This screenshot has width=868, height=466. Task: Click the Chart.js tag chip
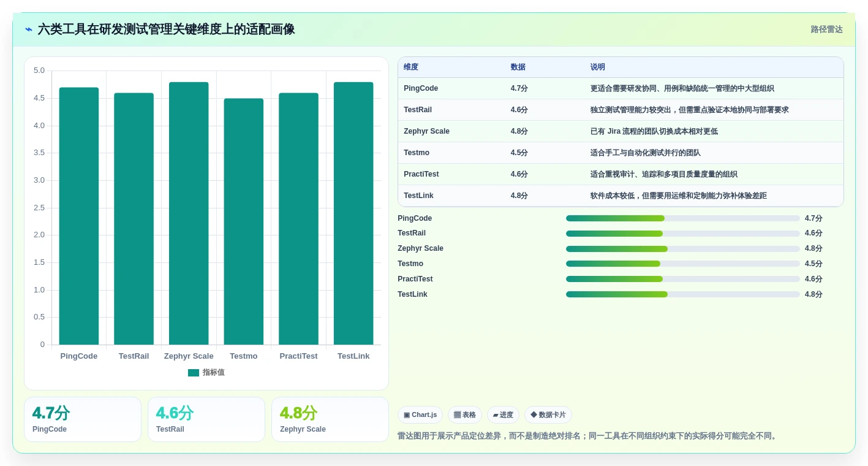coord(420,415)
